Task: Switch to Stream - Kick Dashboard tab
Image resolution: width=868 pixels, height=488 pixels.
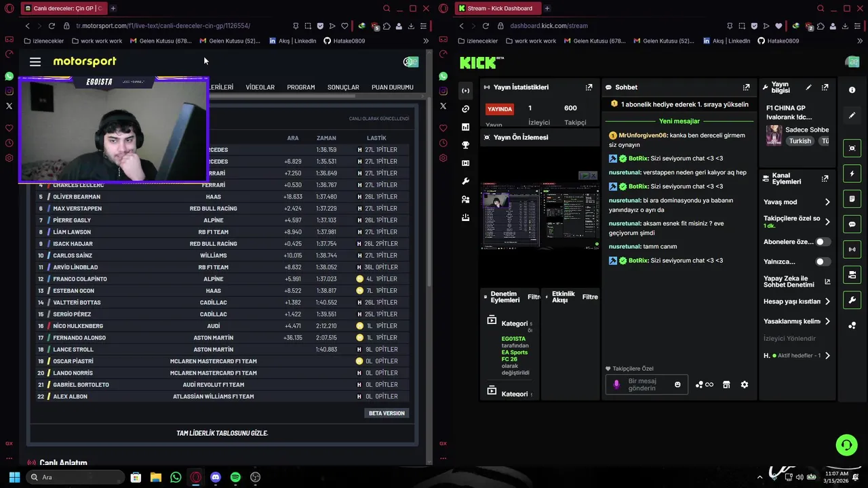Action: pos(496,8)
